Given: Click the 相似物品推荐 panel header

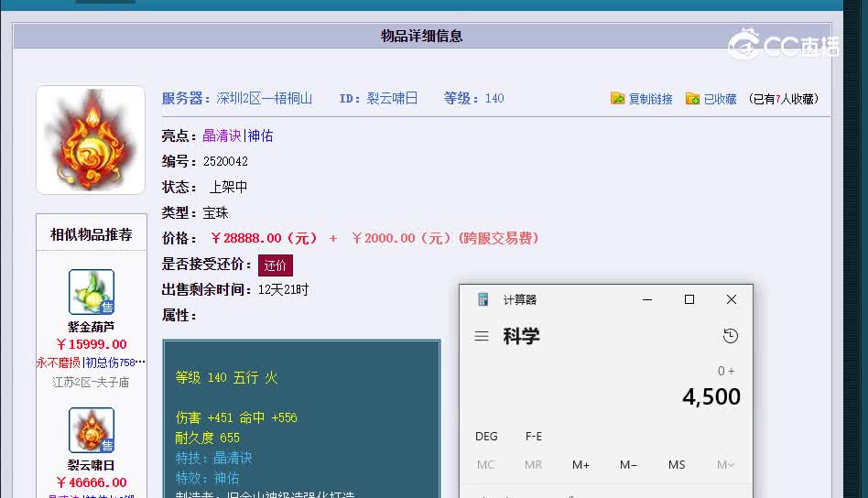Looking at the screenshot, I should click(92, 234).
